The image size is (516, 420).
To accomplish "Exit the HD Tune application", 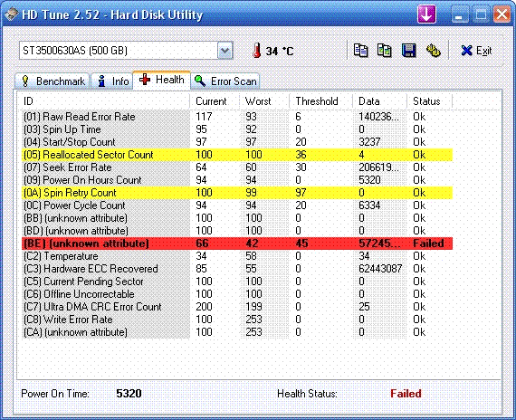I will click(x=476, y=51).
